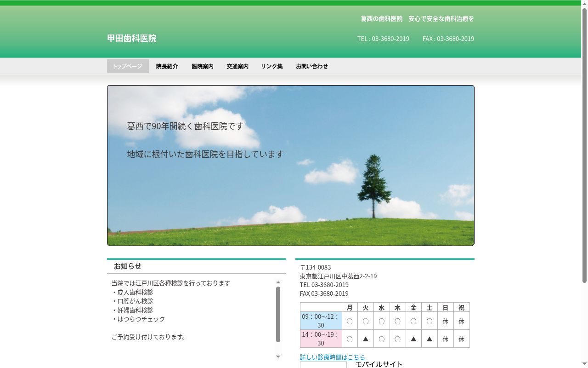
Task: Click the 14：00〜19：30 afternoon hours cell
Action: coord(321,339)
